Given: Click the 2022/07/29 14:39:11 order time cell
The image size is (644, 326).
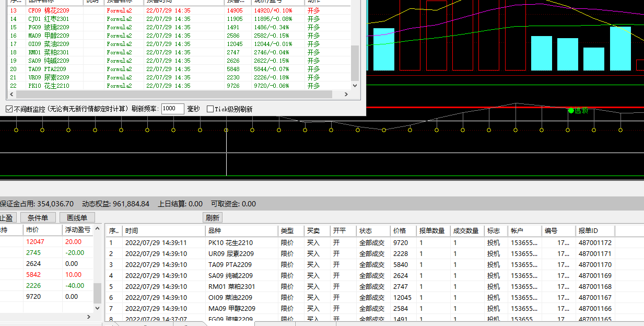Looking at the screenshot, I should click(x=156, y=242).
